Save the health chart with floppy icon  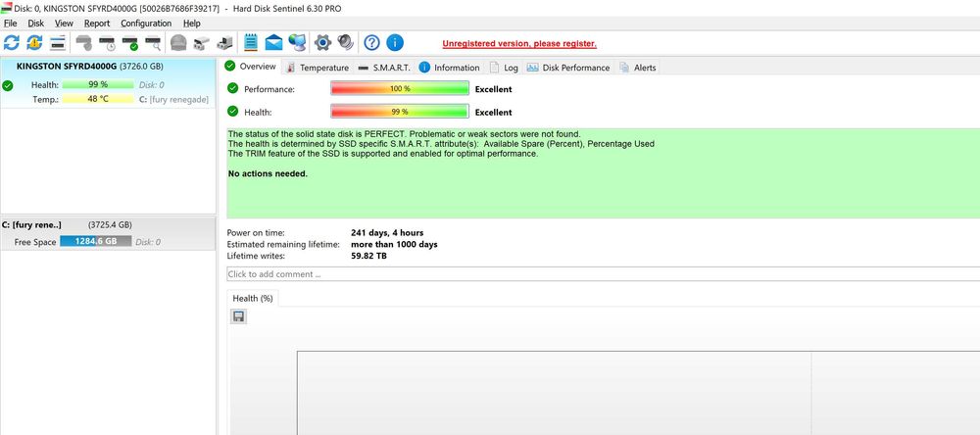pyautogui.click(x=238, y=316)
